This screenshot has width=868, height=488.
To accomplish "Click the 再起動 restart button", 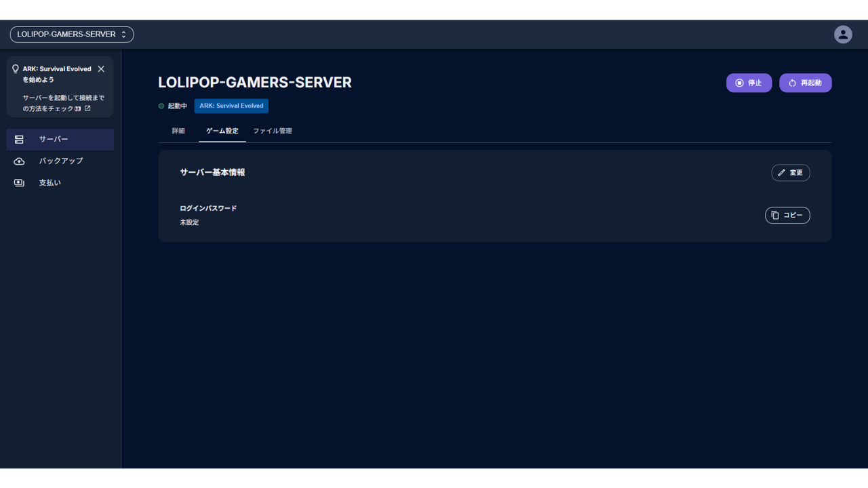I will [806, 83].
